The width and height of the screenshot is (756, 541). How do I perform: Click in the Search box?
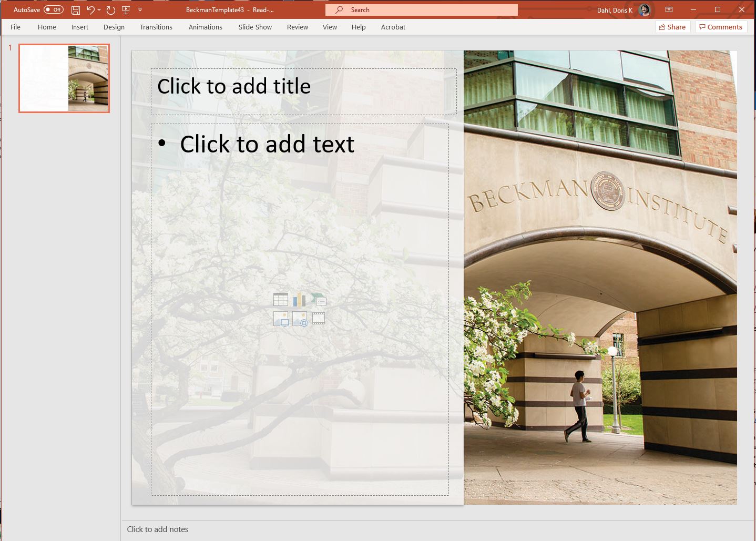click(422, 9)
